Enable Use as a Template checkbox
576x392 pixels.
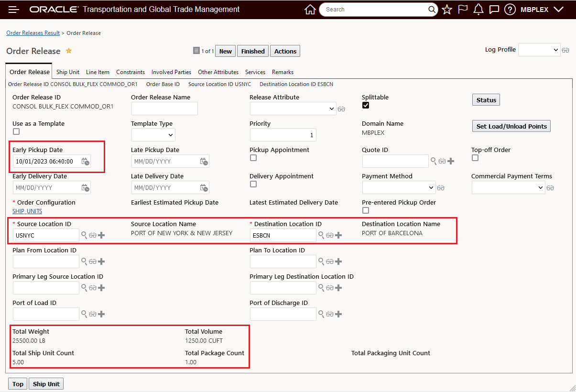(x=16, y=131)
